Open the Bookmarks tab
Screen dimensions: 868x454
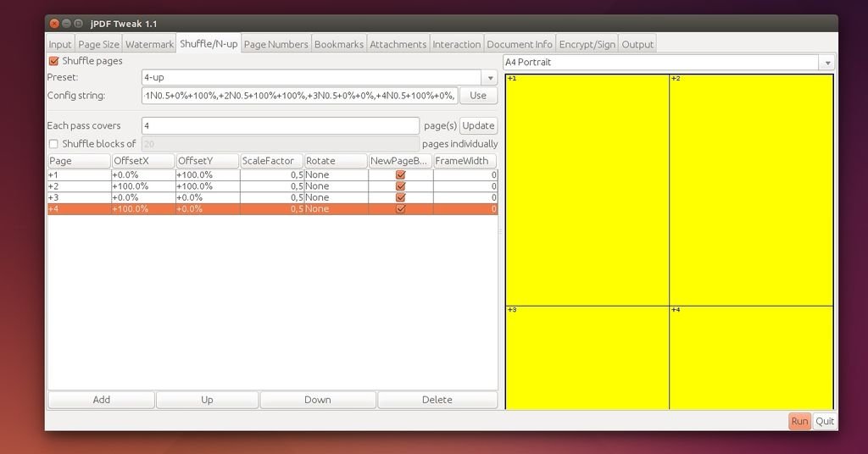(x=339, y=44)
